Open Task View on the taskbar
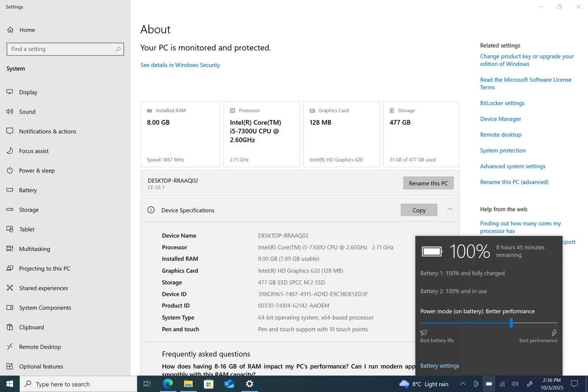588x392 pixels. [x=147, y=384]
